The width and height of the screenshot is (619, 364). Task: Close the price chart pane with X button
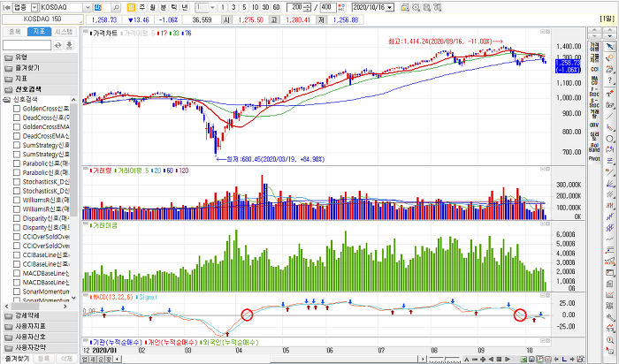(x=547, y=32)
